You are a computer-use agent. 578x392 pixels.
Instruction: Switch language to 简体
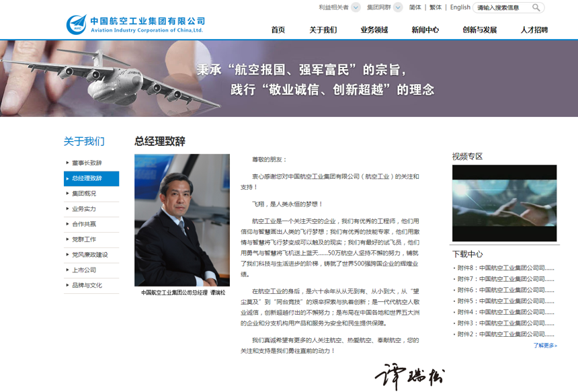(415, 7)
